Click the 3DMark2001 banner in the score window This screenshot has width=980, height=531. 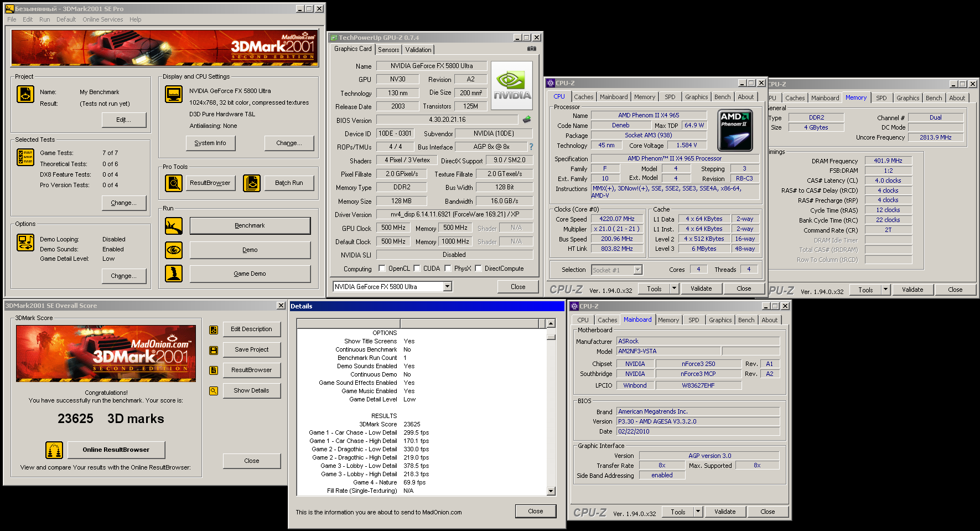click(106, 353)
